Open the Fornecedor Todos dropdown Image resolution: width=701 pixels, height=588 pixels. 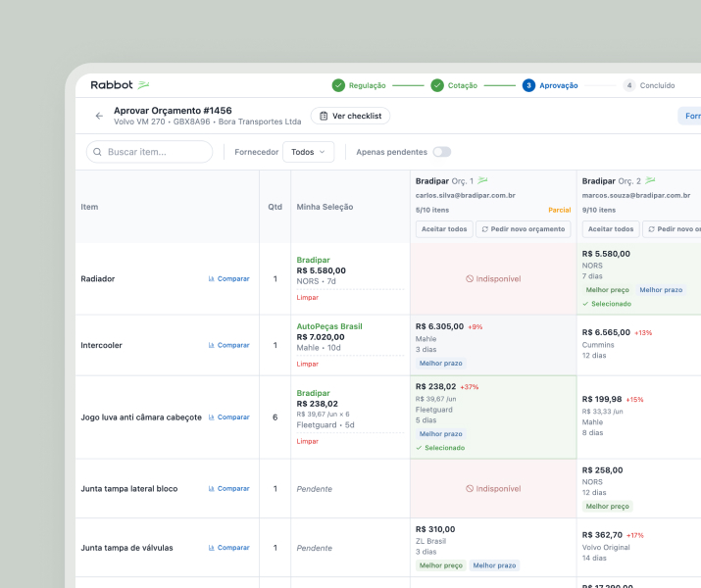coord(309,152)
